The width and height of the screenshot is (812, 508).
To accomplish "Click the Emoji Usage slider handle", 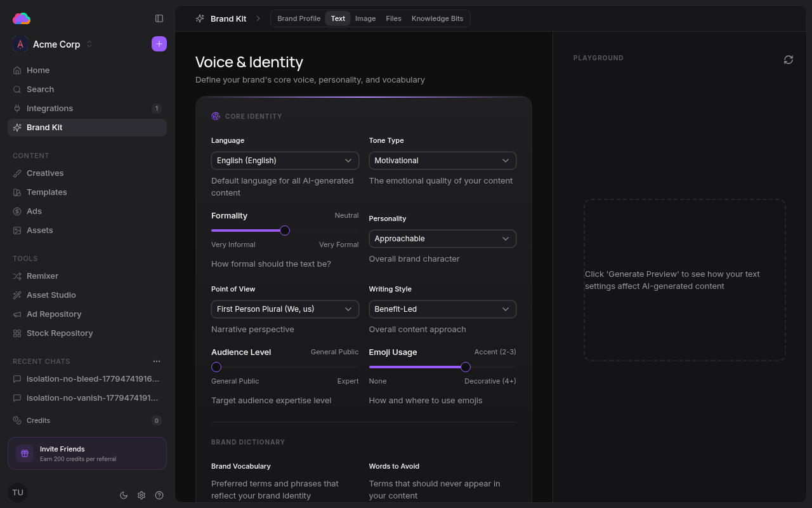I will 466,367.
